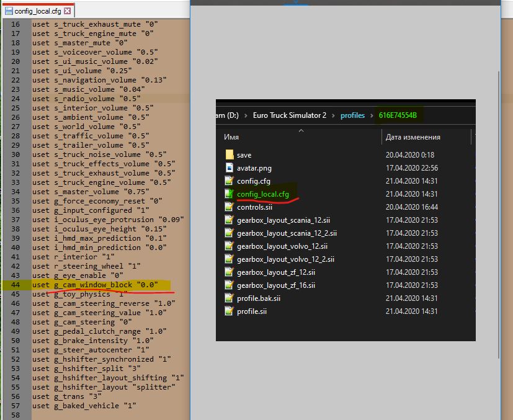
Task: Click line 56 g_trans setting
Action: (67, 396)
